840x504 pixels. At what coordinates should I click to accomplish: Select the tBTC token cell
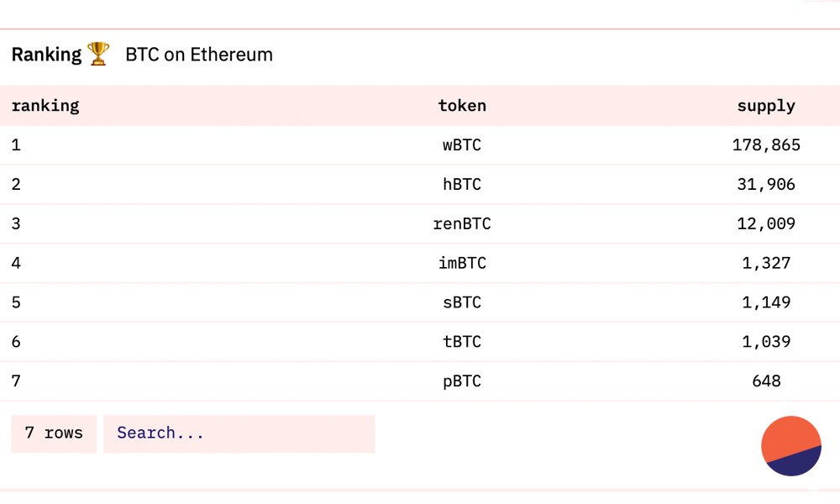pyautogui.click(x=462, y=342)
